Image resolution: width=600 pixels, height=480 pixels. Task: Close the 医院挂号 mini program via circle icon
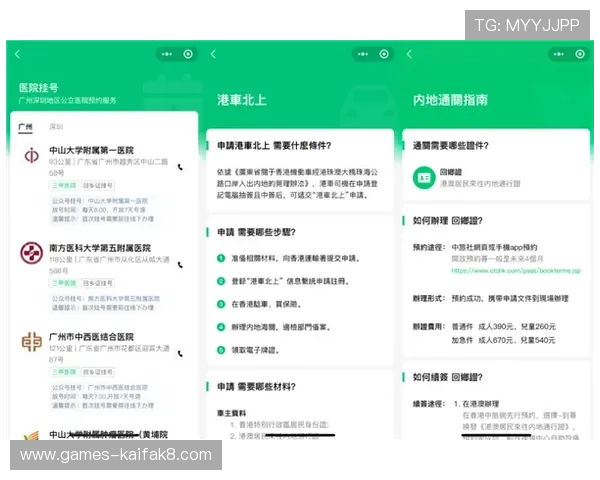pos(188,54)
